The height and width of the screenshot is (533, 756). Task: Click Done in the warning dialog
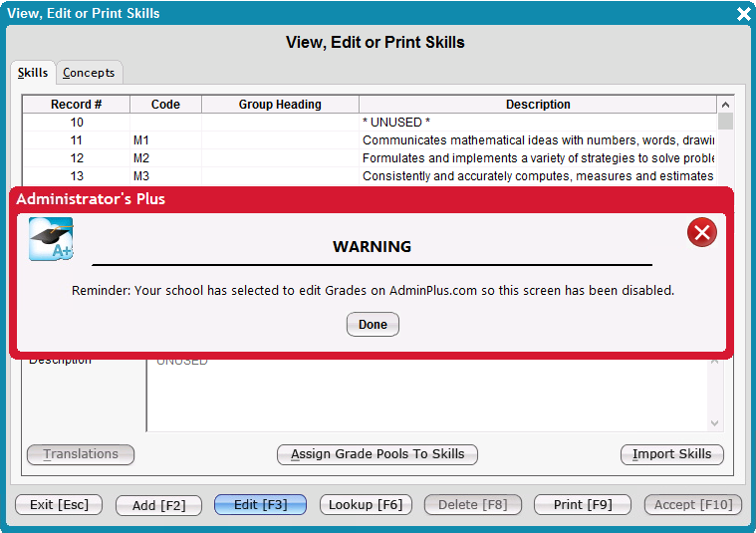tap(373, 324)
